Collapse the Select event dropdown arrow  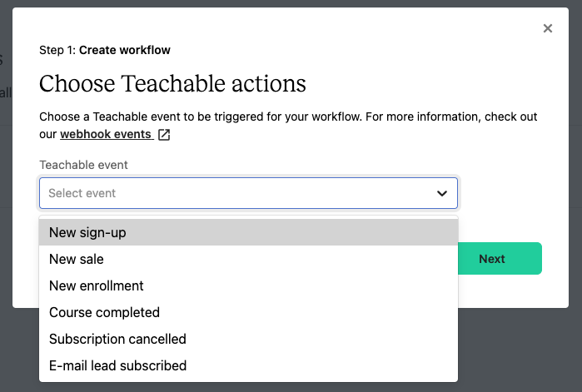[x=441, y=193]
